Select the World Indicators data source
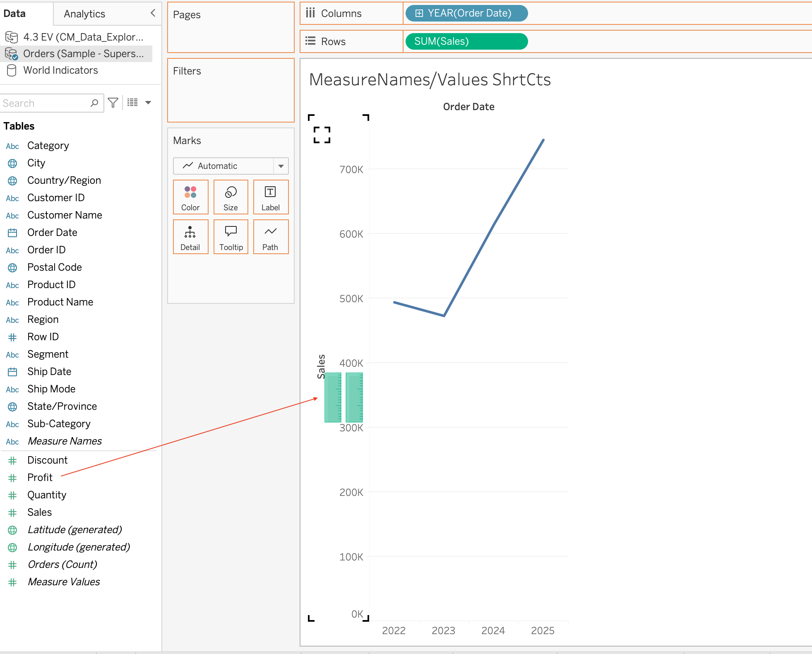 pos(60,70)
